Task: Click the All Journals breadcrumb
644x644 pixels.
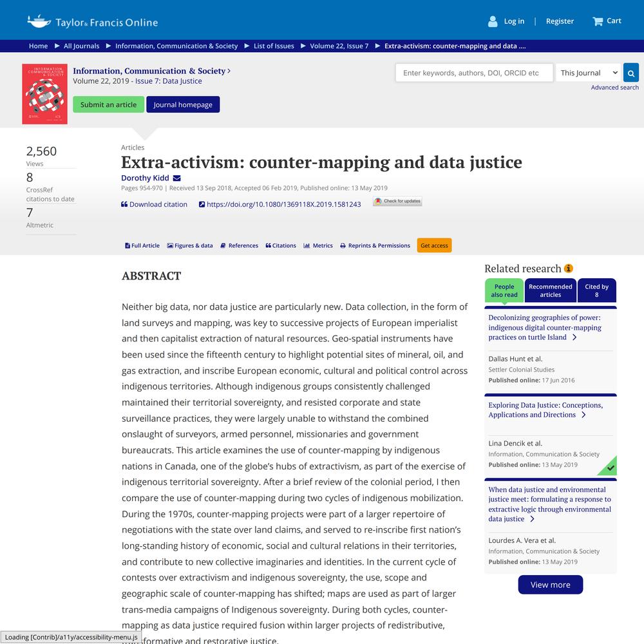Action: (x=81, y=46)
